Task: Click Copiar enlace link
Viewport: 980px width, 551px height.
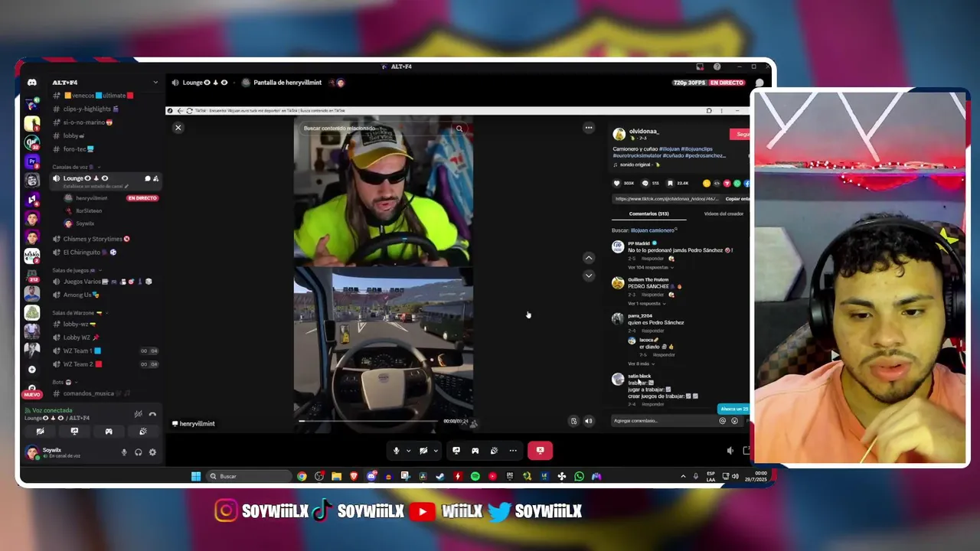Action: point(737,199)
